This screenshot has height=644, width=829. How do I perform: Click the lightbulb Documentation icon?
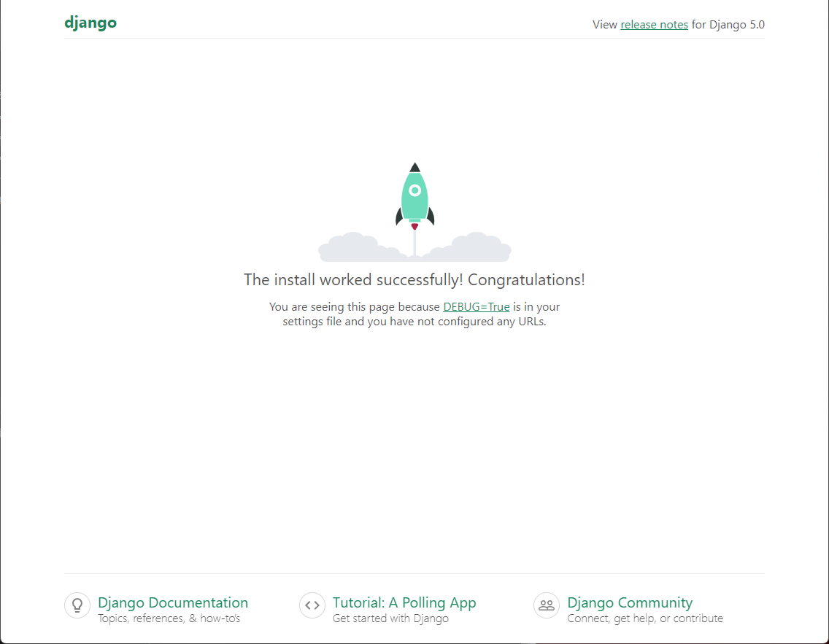click(77, 605)
